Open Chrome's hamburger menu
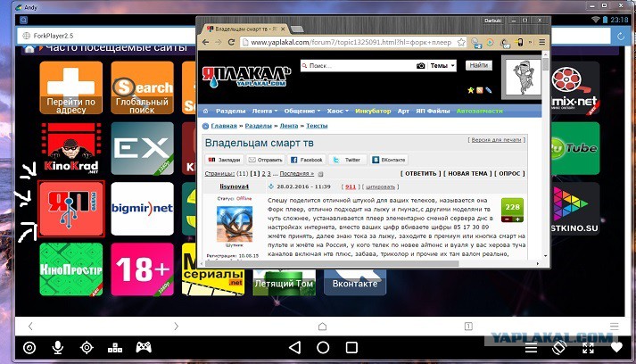Viewport: 636px width, 364px height. click(542, 42)
